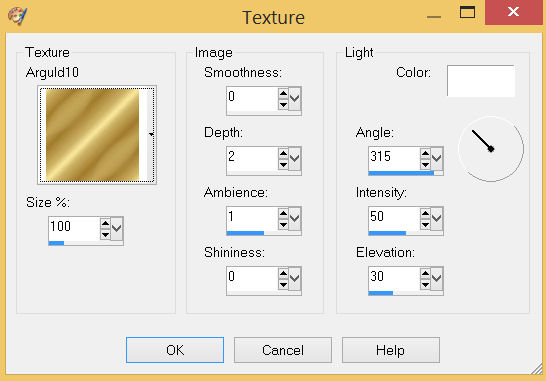Open the Angle slider dropdown

point(437,159)
